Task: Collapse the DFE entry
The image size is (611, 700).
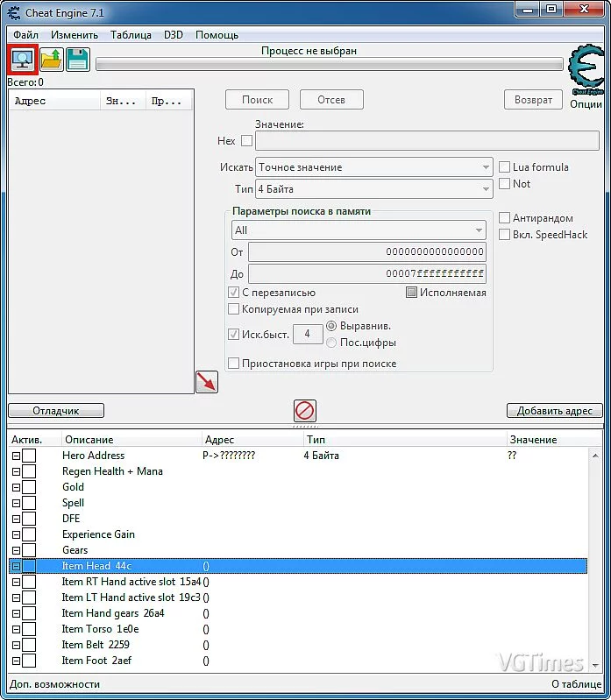Action: pyautogui.click(x=16, y=519)
